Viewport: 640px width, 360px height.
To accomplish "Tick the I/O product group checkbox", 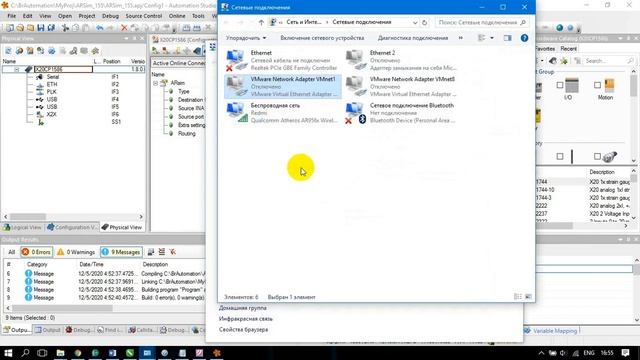I will (x=560, y=85).
